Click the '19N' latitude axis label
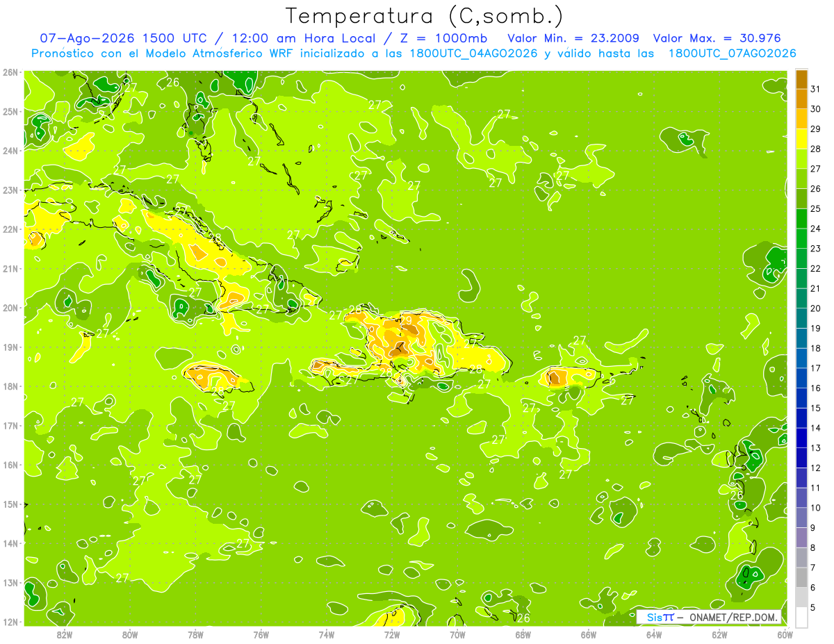 10,347
